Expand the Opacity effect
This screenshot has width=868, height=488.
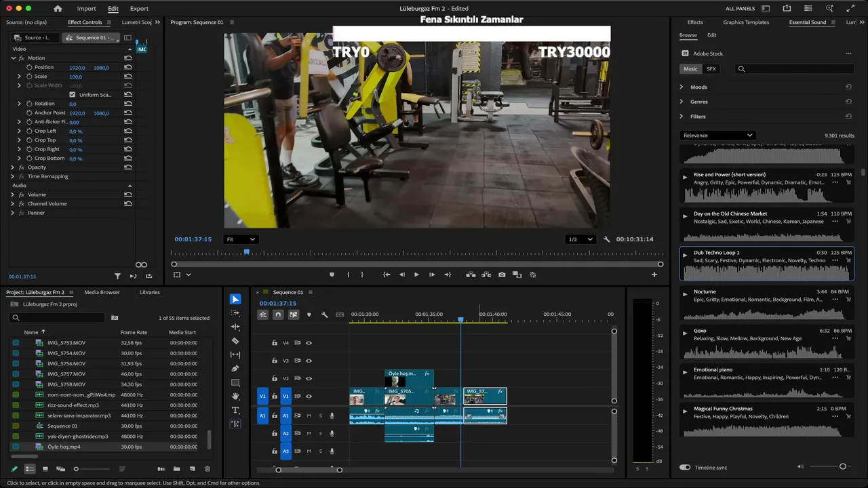[13, 167]
